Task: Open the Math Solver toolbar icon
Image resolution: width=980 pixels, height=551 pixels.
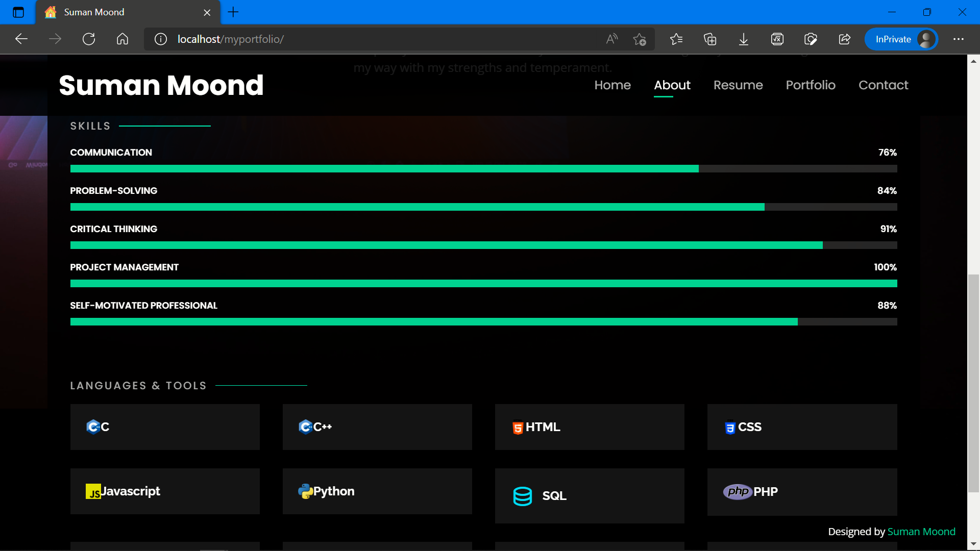Action: tap(777, 39)
